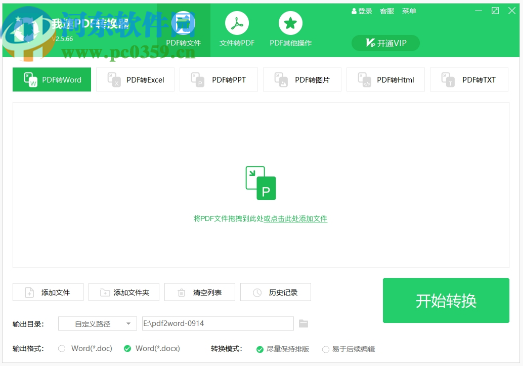The width and height of the screenshot is (523, 366).
Task: Click the 点击此处添加文件 link
Action: tap(296, 219)
